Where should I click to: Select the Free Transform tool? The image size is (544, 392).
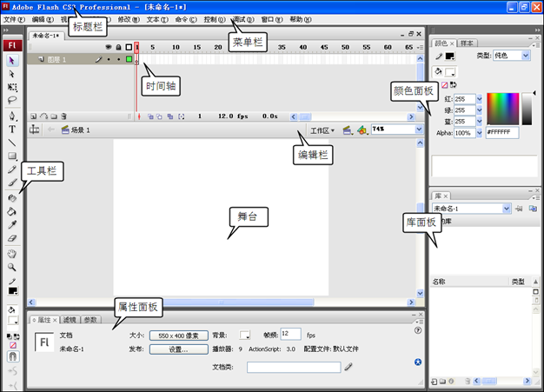[12, 87]
